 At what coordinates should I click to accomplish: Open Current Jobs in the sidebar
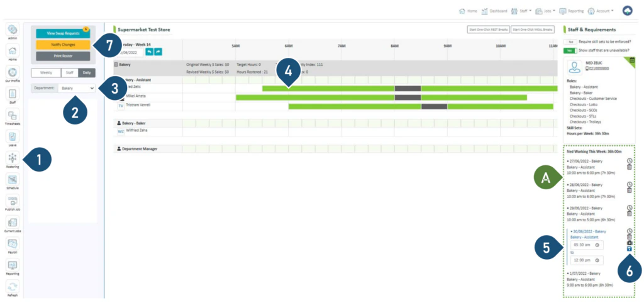click(x=13, y=222)
